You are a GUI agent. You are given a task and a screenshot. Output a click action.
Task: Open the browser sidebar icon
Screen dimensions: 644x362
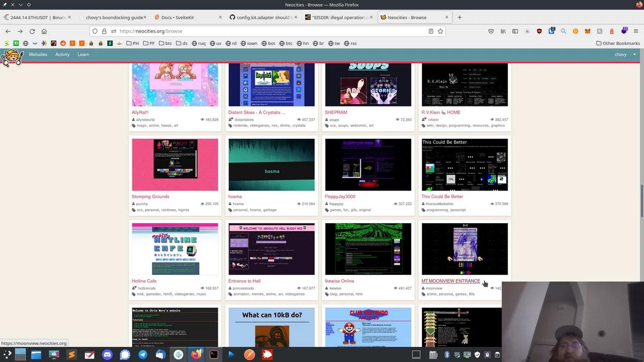coord(515,31)
